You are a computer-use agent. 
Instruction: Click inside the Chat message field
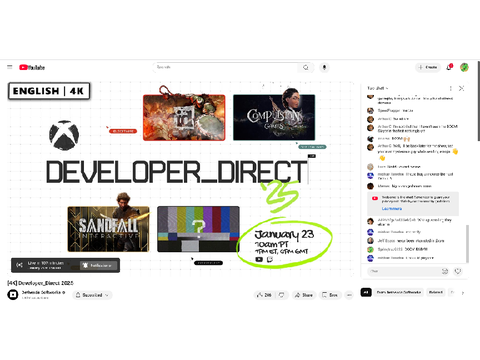tap(404, 271)
